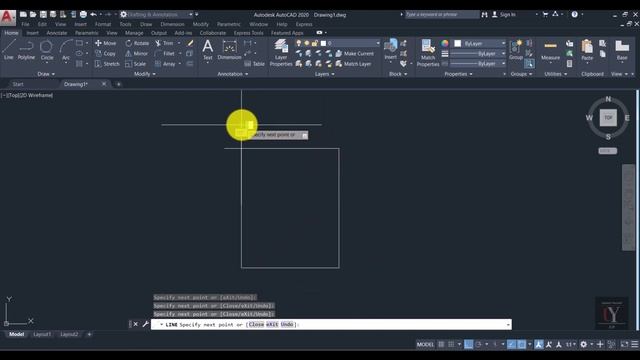Click the keyword search field

point(442,14)
